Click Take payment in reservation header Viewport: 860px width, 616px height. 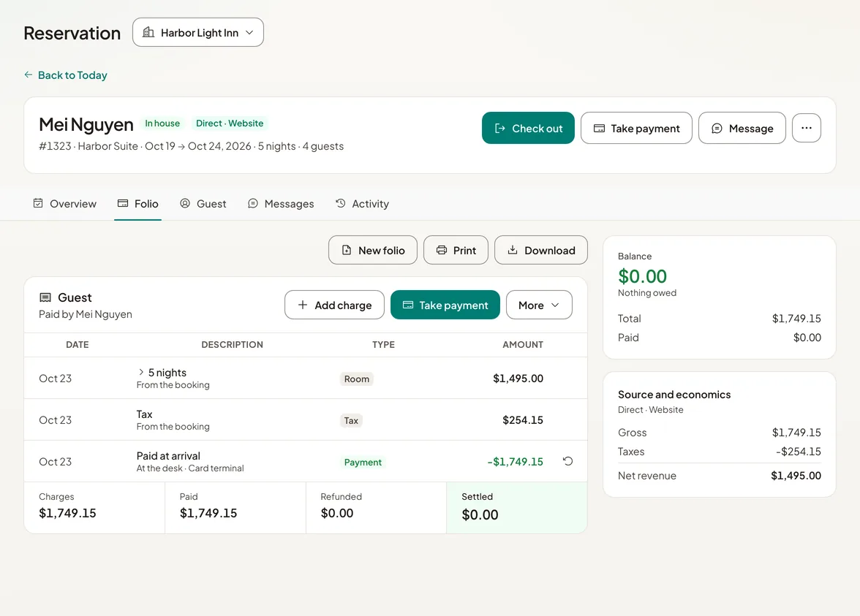[636, 129]
